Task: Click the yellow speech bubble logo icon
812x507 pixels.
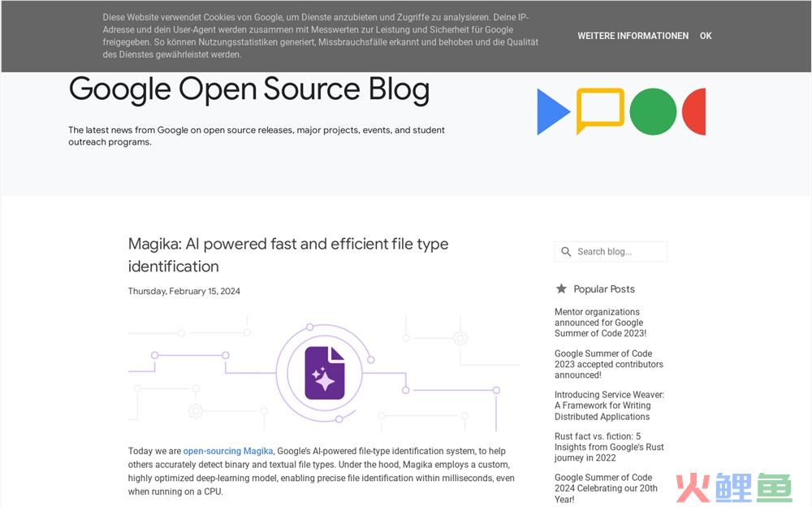Action: [600, 110]
